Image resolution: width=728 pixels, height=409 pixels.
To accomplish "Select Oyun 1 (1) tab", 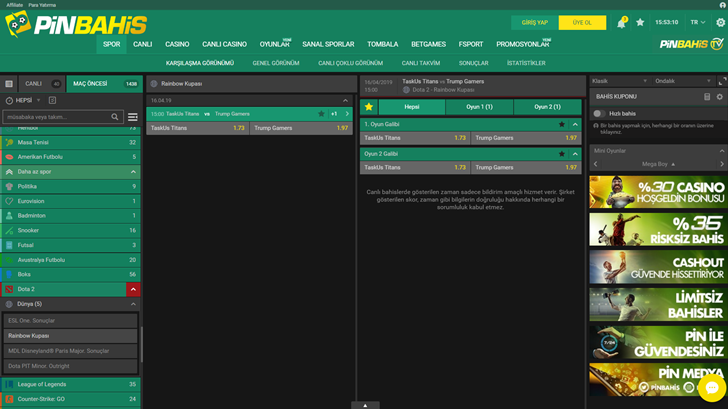I will pyautogui.click(x=479, y=107).
